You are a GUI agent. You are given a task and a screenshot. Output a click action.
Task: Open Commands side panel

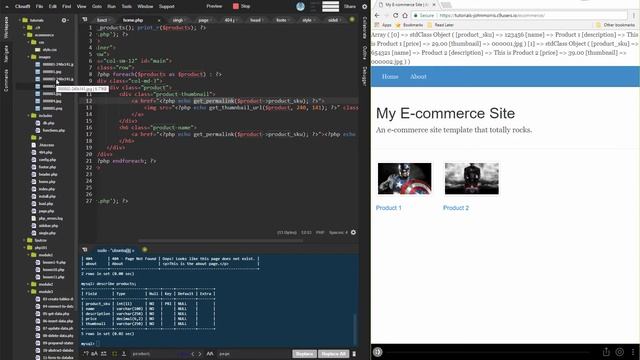coord(6,80)
